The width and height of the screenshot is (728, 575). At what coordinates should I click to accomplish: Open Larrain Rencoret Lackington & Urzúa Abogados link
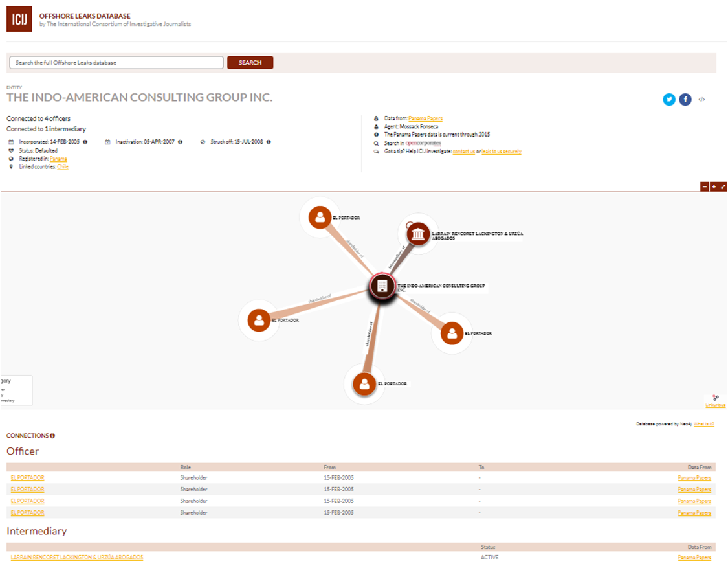pyautogui.click(x=77, y=558)
